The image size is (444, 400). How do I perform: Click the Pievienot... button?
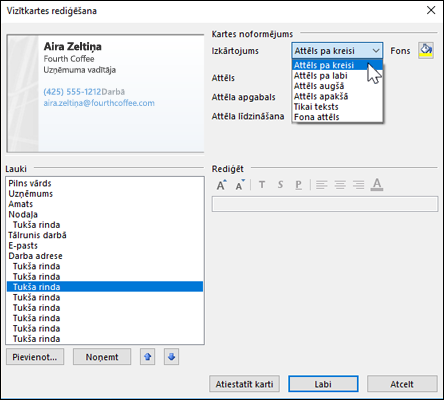point(35,357)
